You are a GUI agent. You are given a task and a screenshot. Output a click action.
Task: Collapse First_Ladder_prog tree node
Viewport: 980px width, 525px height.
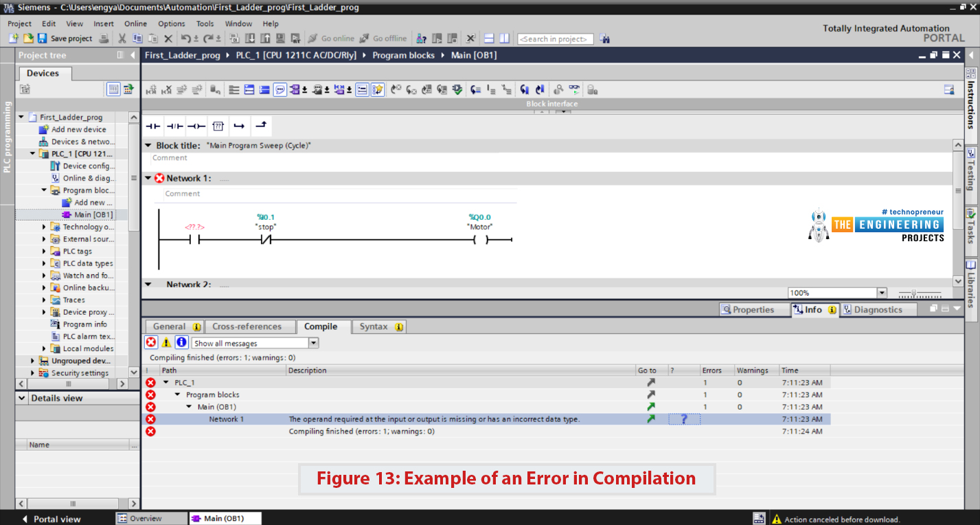(x=21, y=118)
